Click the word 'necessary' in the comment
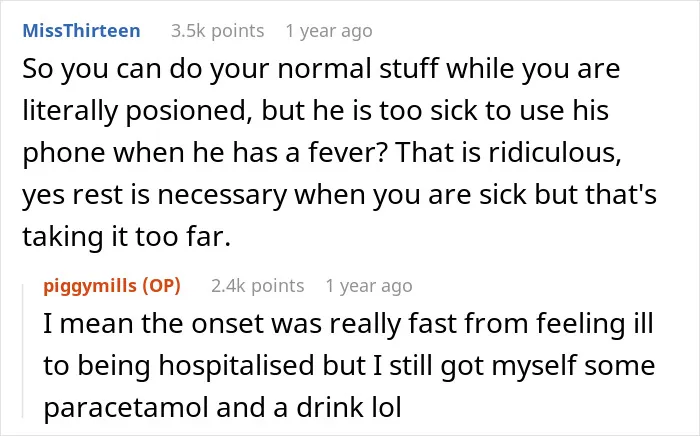The image size is (700, 436). tap(222, 195)
